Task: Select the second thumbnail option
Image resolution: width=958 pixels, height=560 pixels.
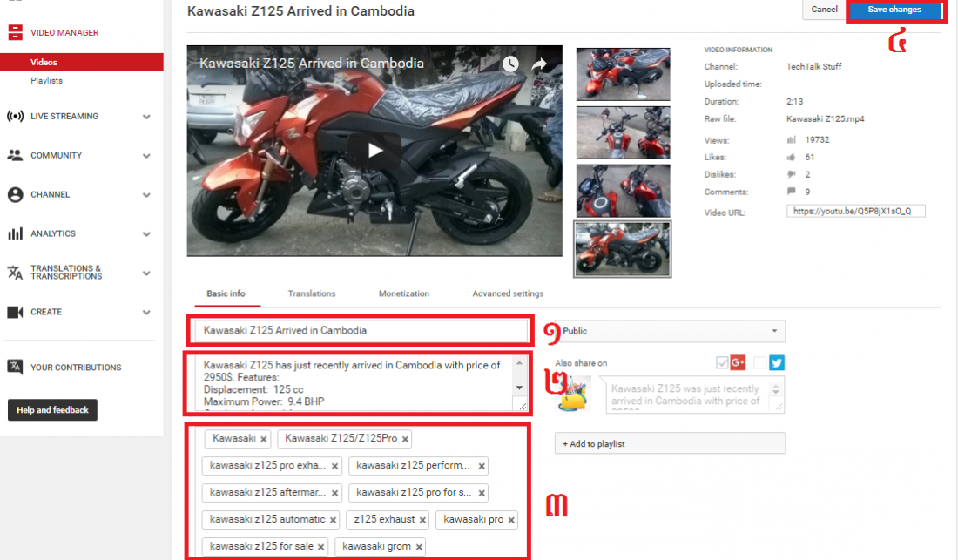Action: point(624,132)
